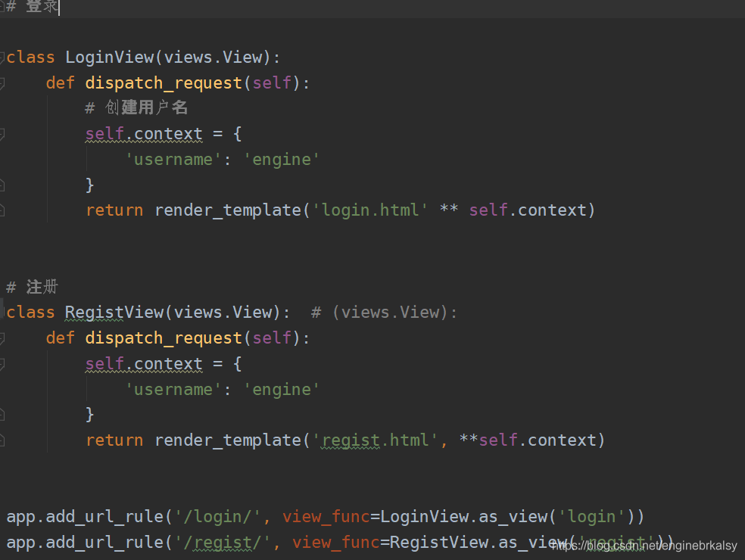Click the '# 注册' section comment
The height and width of the screenshot is (560, 745).
31,287
